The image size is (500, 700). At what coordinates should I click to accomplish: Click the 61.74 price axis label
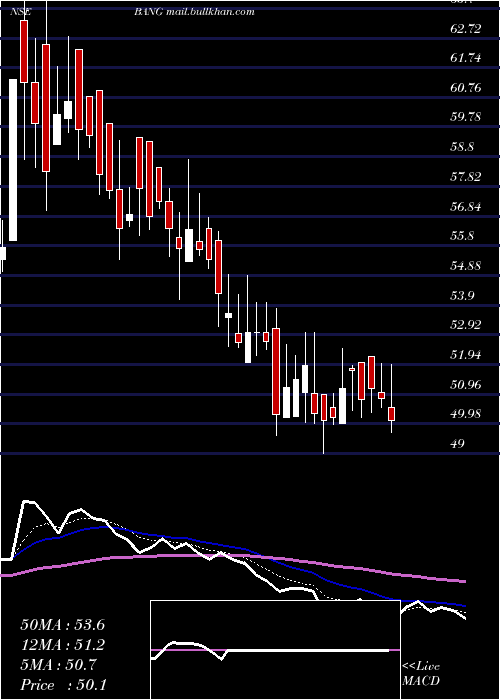pos(466,58)
